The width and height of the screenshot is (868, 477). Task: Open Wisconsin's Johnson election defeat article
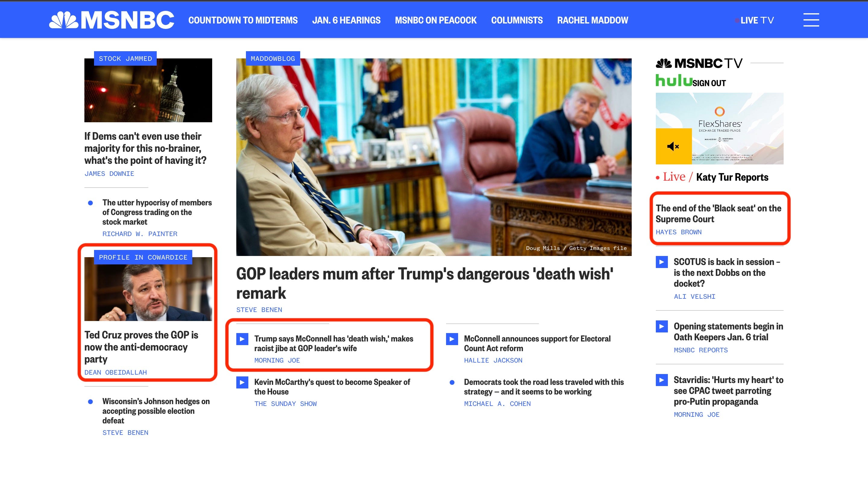[156, 411]
